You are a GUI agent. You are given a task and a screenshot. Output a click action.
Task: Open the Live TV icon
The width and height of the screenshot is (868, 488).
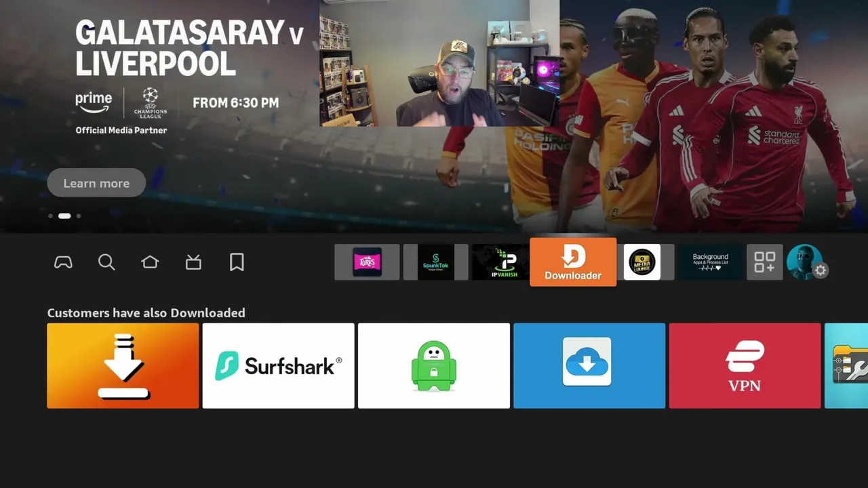193,262
